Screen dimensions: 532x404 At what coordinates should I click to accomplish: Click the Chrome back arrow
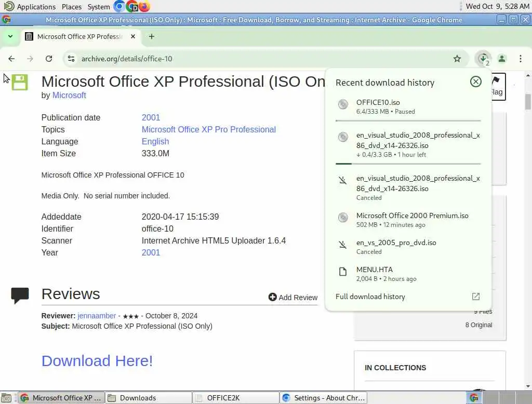[11, 59]
